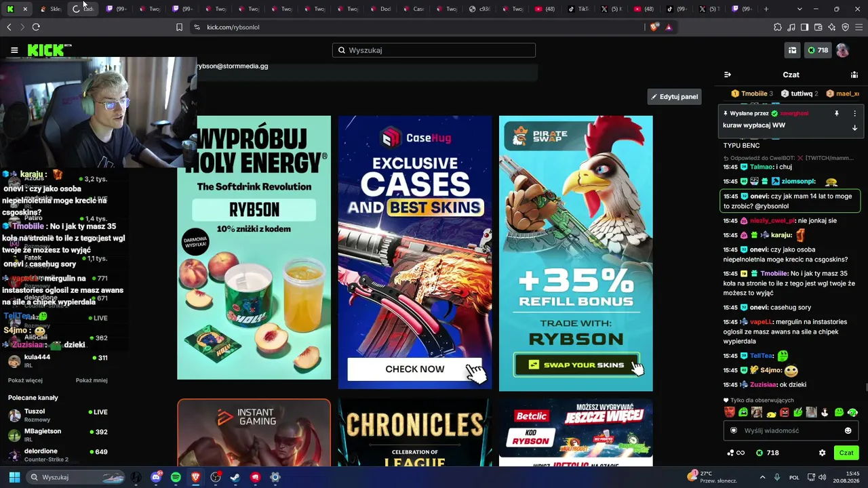The height and width of the screenshot is (488, 868).
Task: Toggle the browser sidebar panel
Action: (804, 27)
